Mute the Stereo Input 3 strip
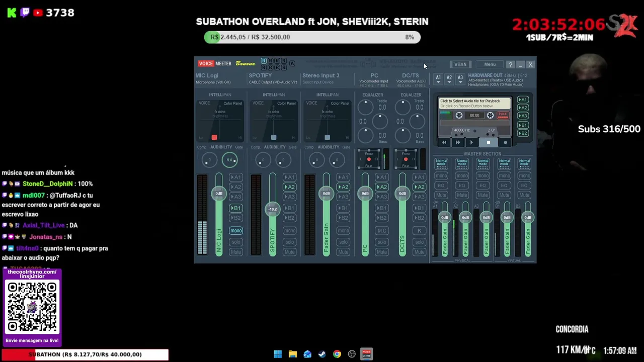Image resolution: width=644 pixels, height=362 pixels. point(343,252)
